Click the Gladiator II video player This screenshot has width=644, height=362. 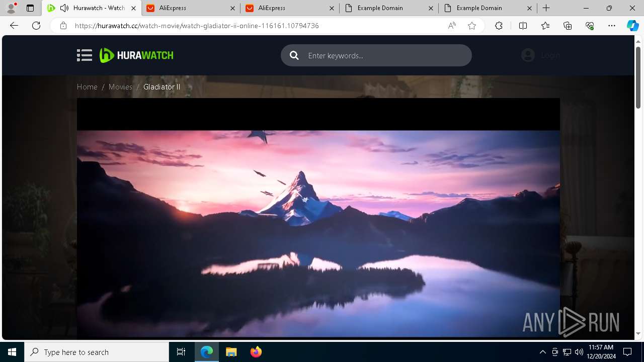click(318, 218)
